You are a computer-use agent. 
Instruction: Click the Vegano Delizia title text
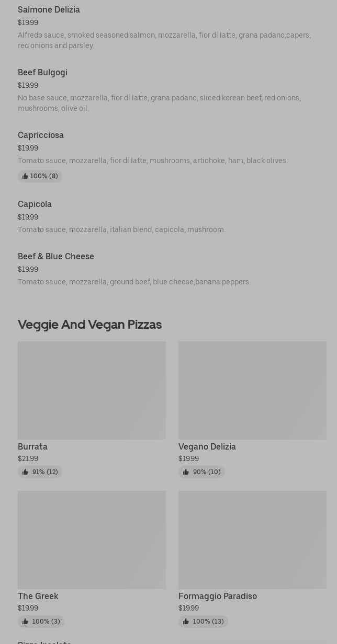point(207,446)
